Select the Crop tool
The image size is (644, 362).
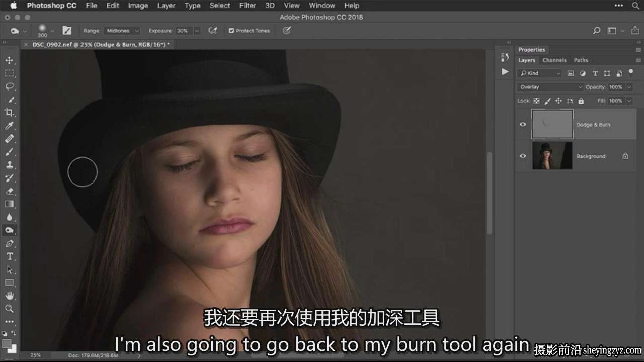point(9,113)
